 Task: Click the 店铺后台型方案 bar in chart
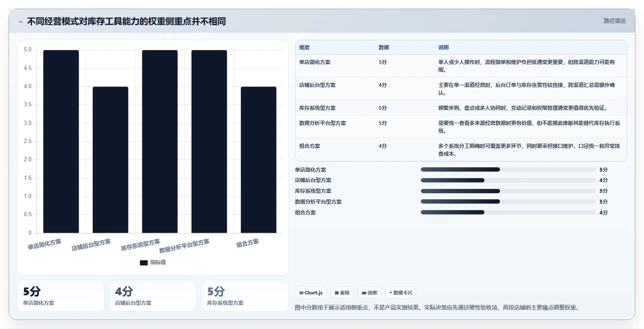tap(110, 160)
